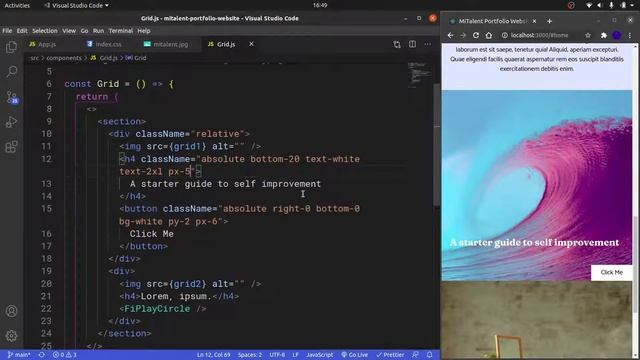Open the Run and Debug view
This screenshot has height=360, width=640.
(11, 122)
